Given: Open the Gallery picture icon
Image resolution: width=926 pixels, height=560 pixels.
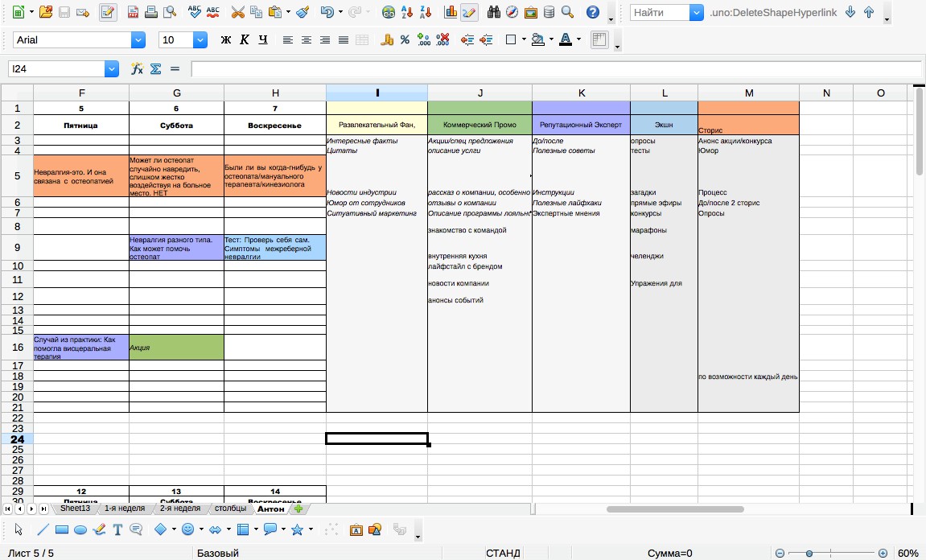Looking at the screenshot, I should [x=530, y=12].
